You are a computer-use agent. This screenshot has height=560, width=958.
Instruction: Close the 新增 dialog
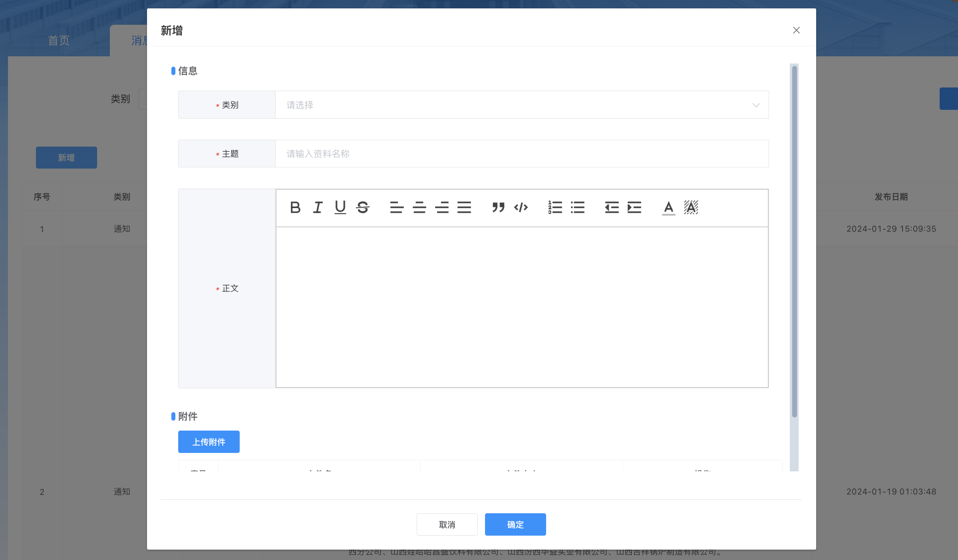pos(796,30)
